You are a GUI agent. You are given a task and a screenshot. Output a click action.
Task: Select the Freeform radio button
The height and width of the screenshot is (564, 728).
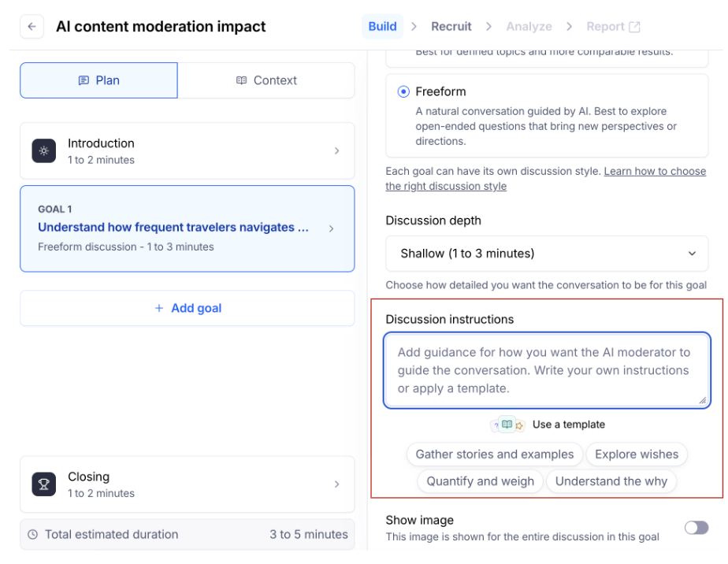click(403, 92)
